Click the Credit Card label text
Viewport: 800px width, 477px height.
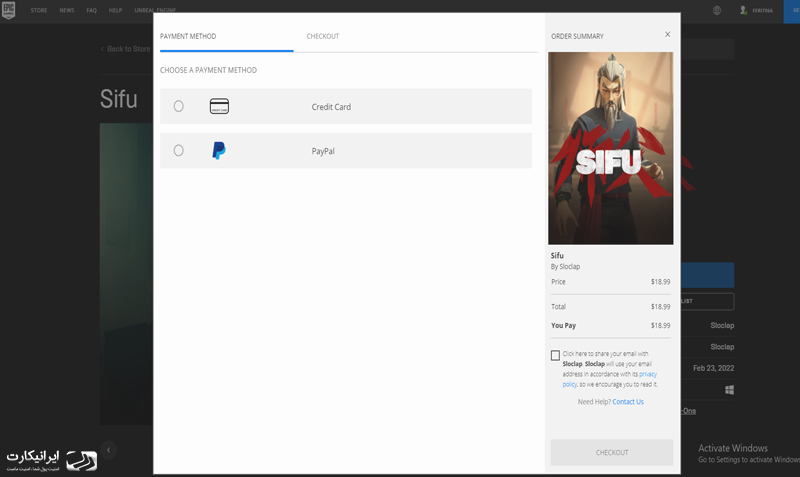331,107
